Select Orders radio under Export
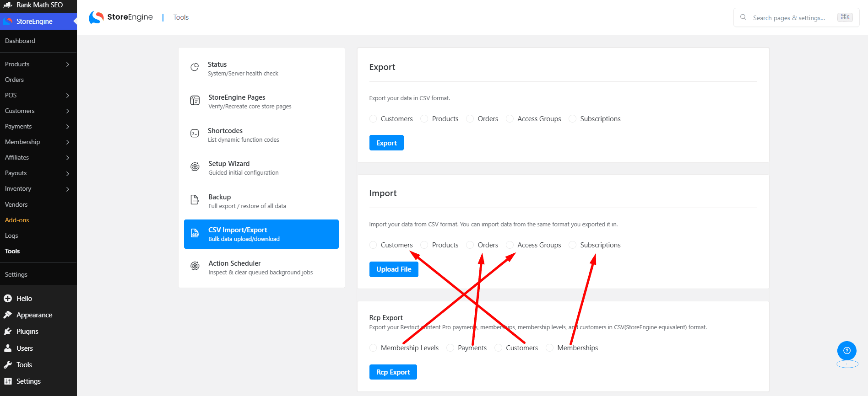 coord(470,119)
